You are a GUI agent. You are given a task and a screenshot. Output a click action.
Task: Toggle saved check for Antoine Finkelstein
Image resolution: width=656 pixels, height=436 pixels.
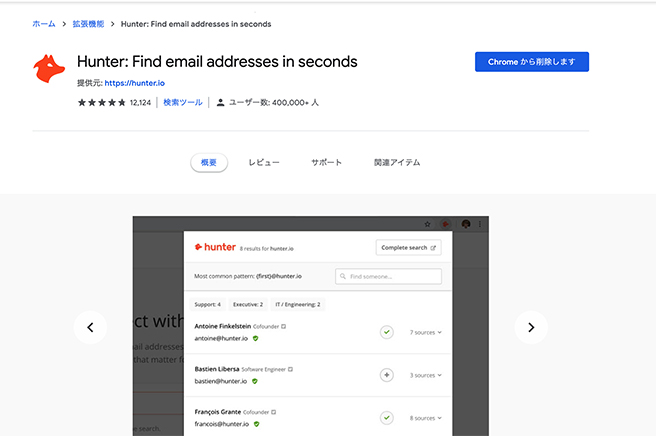click(387, 332)
